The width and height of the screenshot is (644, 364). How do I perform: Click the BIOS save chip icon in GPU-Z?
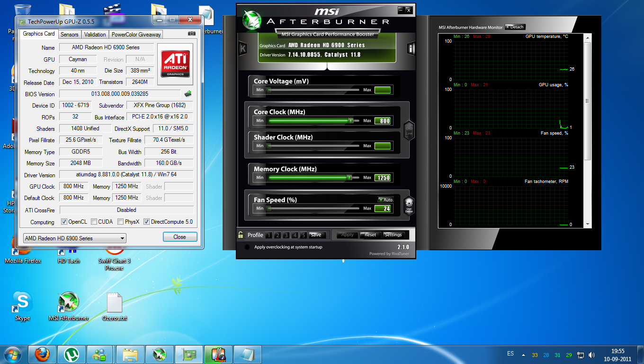188,94
